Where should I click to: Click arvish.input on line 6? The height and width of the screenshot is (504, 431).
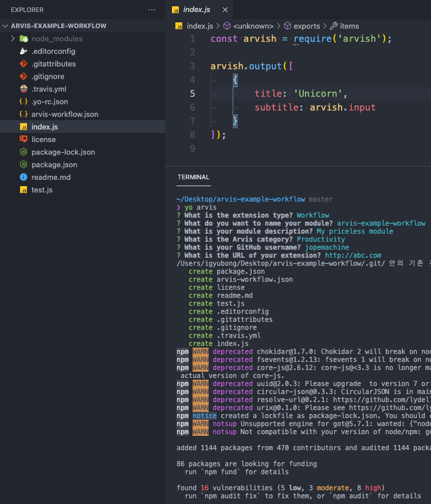pyautogui.click(x=343, y=107)
